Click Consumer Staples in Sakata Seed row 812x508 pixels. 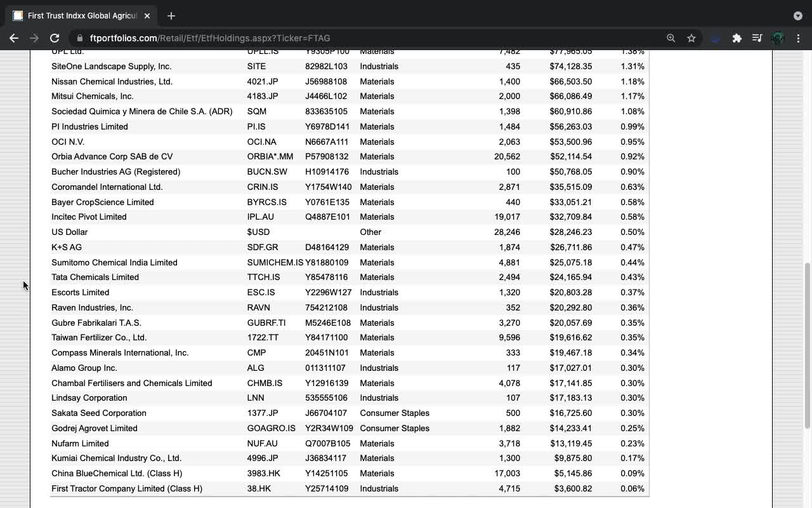[395, 413]
